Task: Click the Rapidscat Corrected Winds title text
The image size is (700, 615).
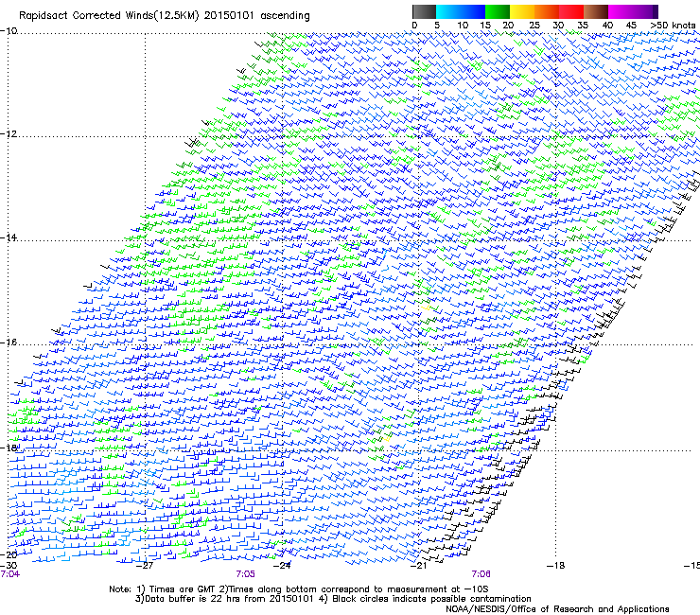Action: point(165,16)
